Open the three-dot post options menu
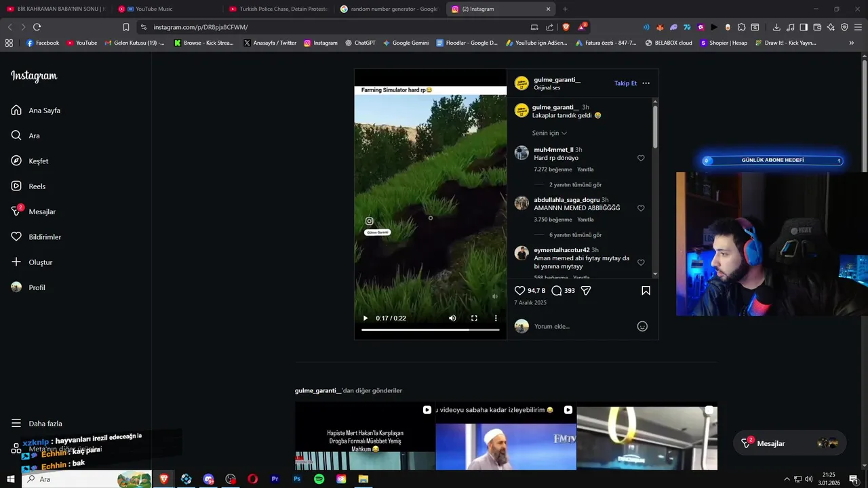The image size is (868, 488). pos(646,83)
